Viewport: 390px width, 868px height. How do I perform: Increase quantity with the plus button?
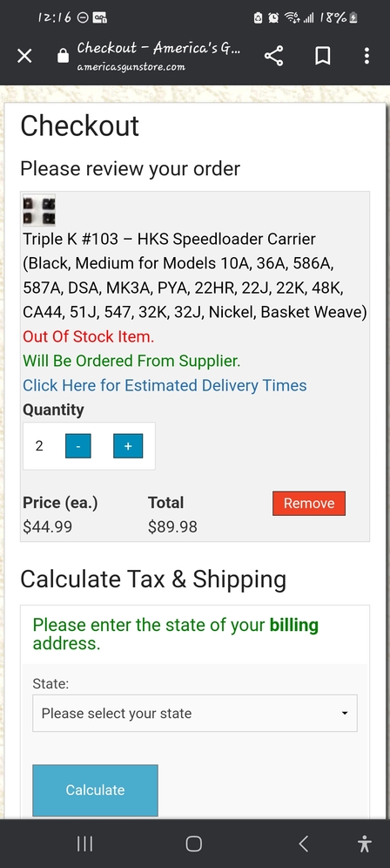click(x=128, y=446)
